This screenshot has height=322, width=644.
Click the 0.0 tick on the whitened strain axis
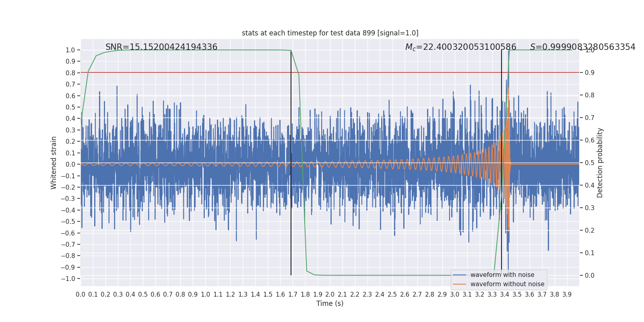70,164
